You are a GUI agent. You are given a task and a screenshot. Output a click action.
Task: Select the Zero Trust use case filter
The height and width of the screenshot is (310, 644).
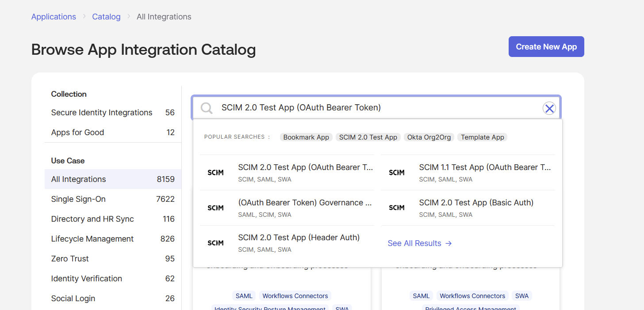[x=69, y=258]
